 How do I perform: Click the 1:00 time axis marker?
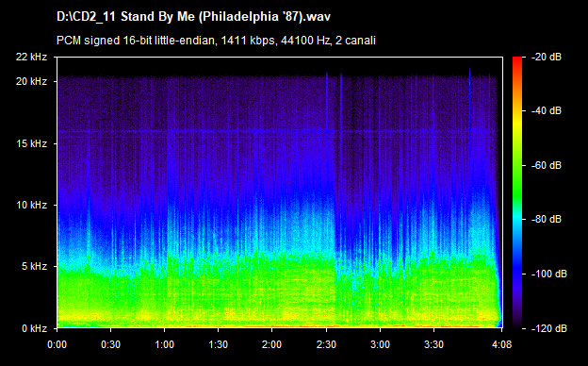point(164,344)
